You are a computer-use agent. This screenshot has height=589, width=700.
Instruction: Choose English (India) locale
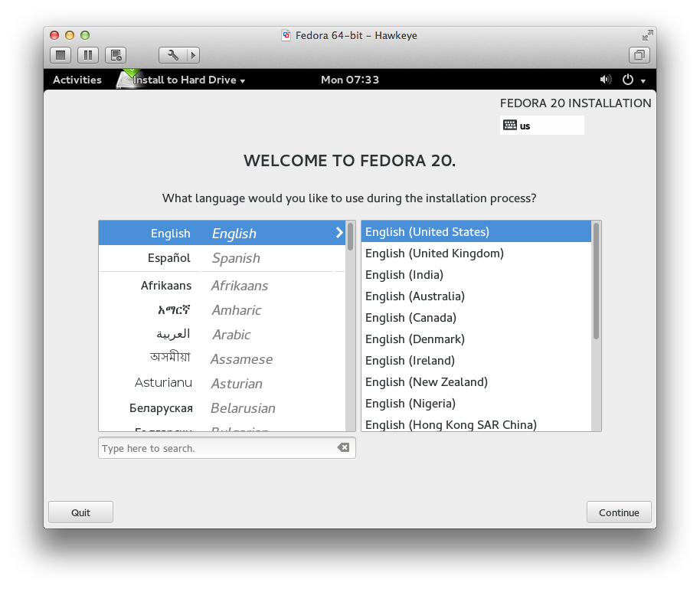tap(476, 275)
